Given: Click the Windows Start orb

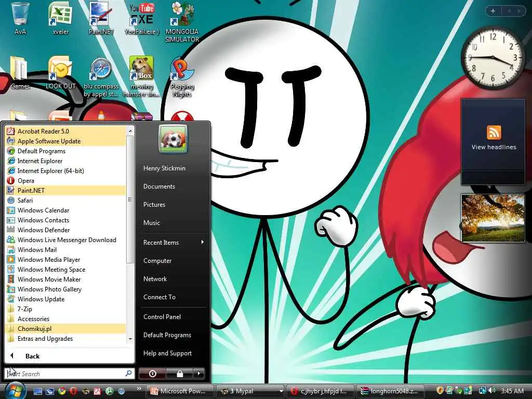Looking at the screenshot, I should pos(14,390).
